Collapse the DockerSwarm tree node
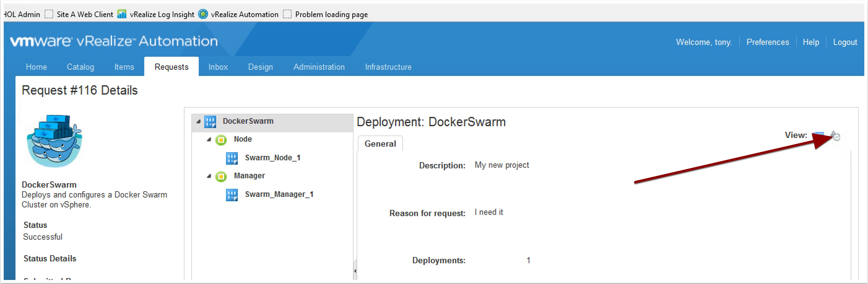This screenshot has height=284, width=868. pos(198,122)
